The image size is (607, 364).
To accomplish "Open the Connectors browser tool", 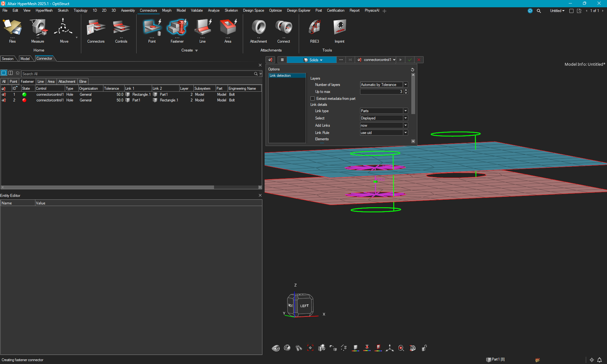I will (x=96, y=30).
